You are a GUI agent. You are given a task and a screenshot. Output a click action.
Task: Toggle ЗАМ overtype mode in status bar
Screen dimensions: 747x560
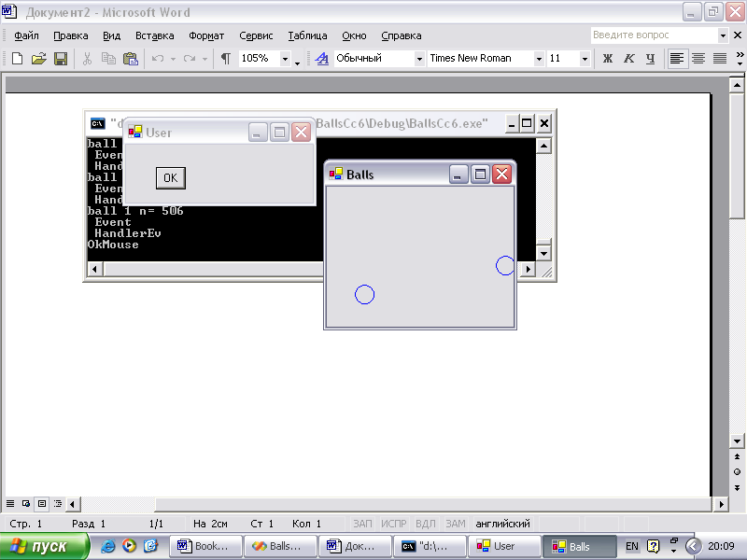456,524
